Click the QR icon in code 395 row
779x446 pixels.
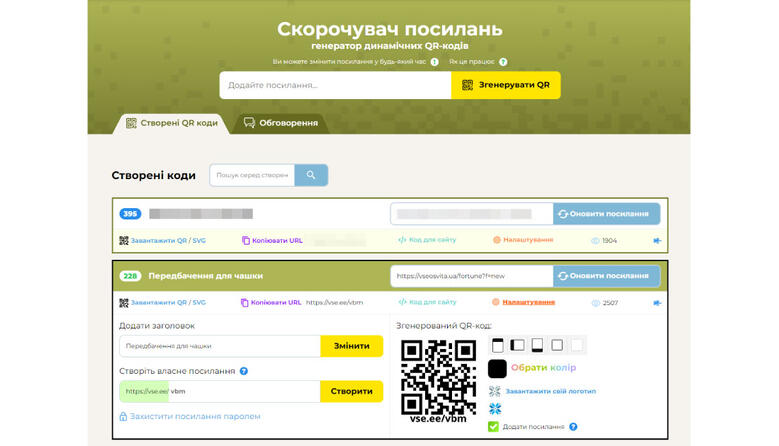click(x=124, y=240)
